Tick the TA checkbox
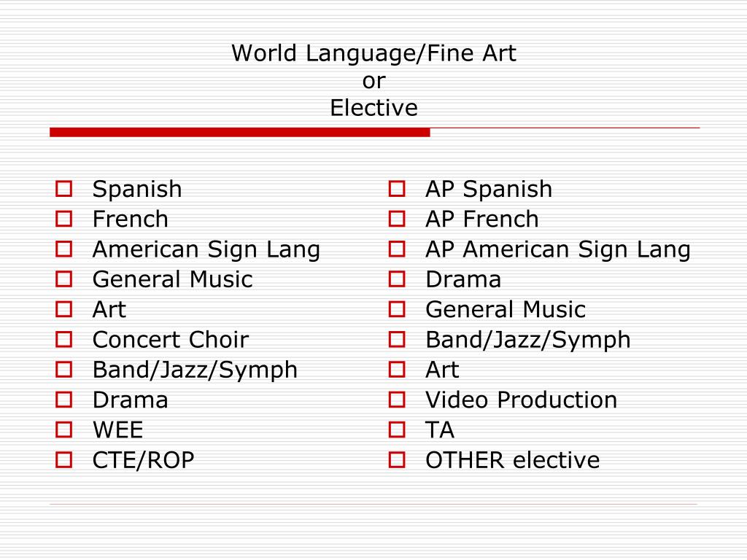 point(397,430)
